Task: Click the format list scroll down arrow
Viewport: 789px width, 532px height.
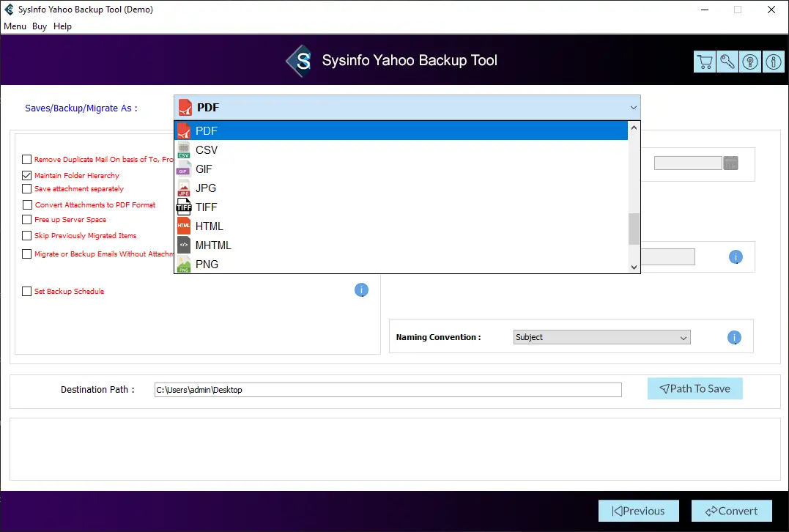Action: (634, 267)
